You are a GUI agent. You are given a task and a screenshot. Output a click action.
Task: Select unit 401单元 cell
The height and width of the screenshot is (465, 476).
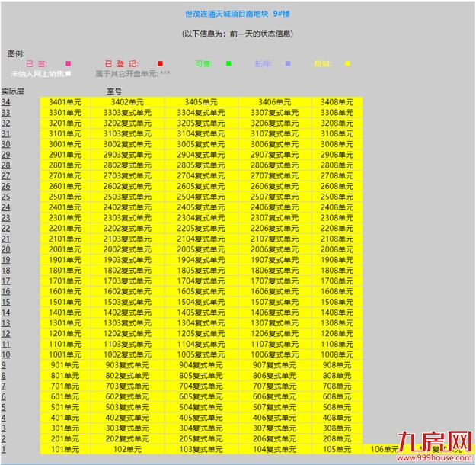click(x=65, y=418)
